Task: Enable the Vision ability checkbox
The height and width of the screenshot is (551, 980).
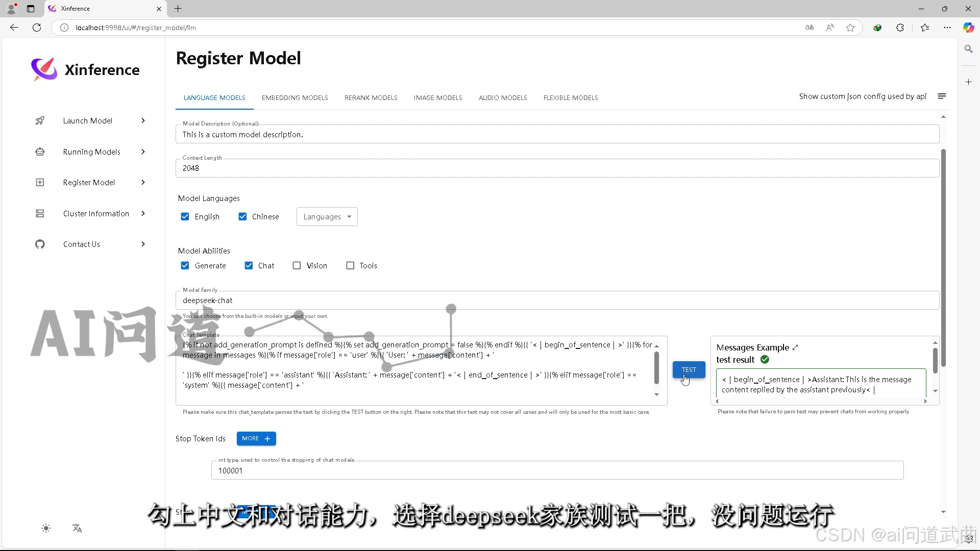Action: [297, 266]
